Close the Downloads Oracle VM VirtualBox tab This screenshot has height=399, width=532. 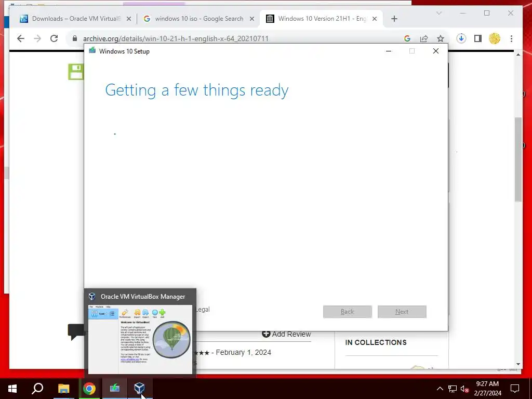[129, 19]
